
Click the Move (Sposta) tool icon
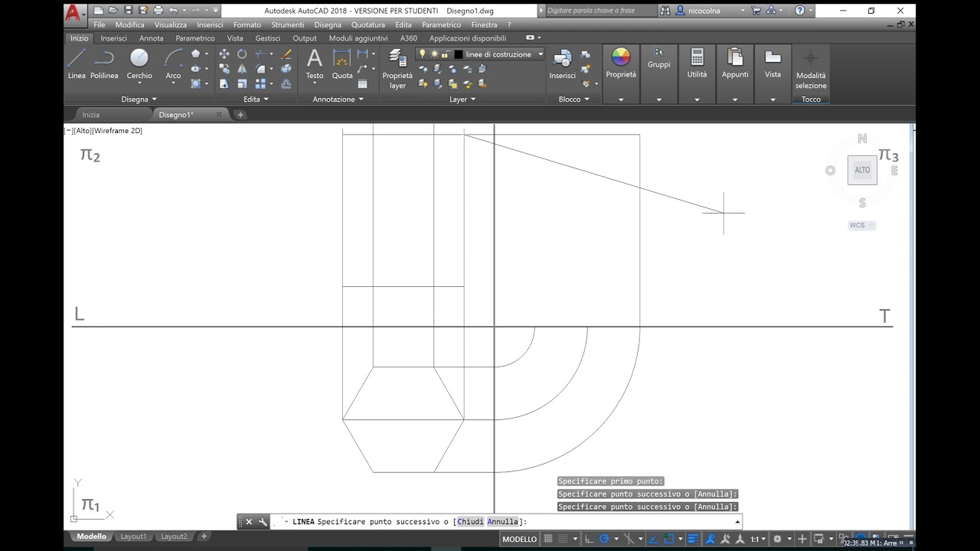pyautogui.click(x=224, y=54)
